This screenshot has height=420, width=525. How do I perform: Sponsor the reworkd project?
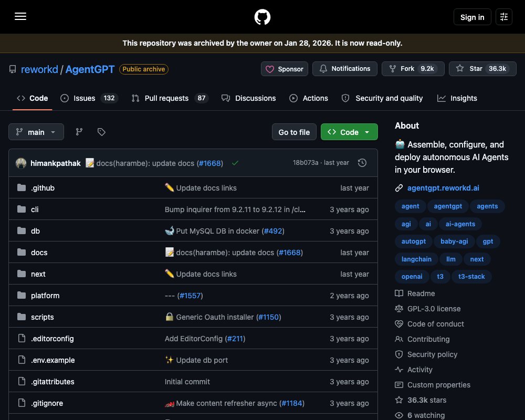click(284, 69)
